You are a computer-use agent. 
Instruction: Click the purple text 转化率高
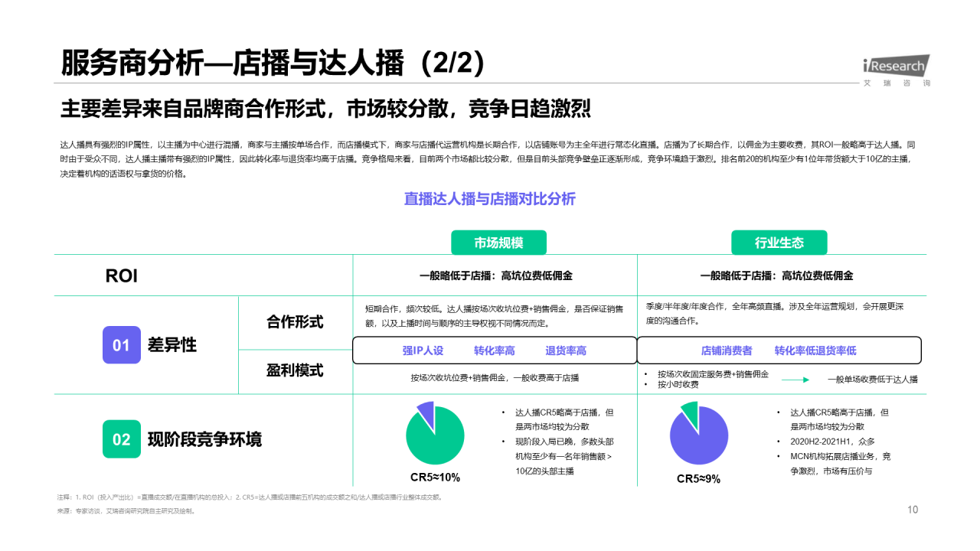pyautogui.click(x=494, y=350)
